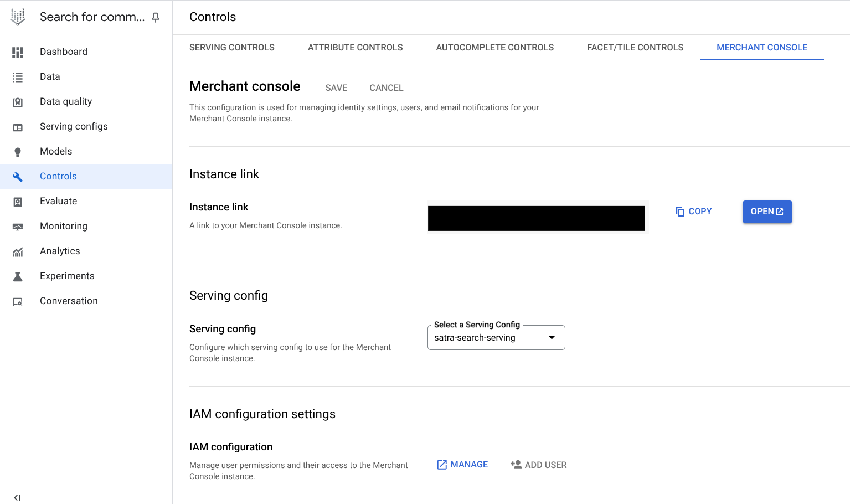Open the Dashboard using its sidebar icon
Viewport: 850px width, 504px height.
pos(17,52)
